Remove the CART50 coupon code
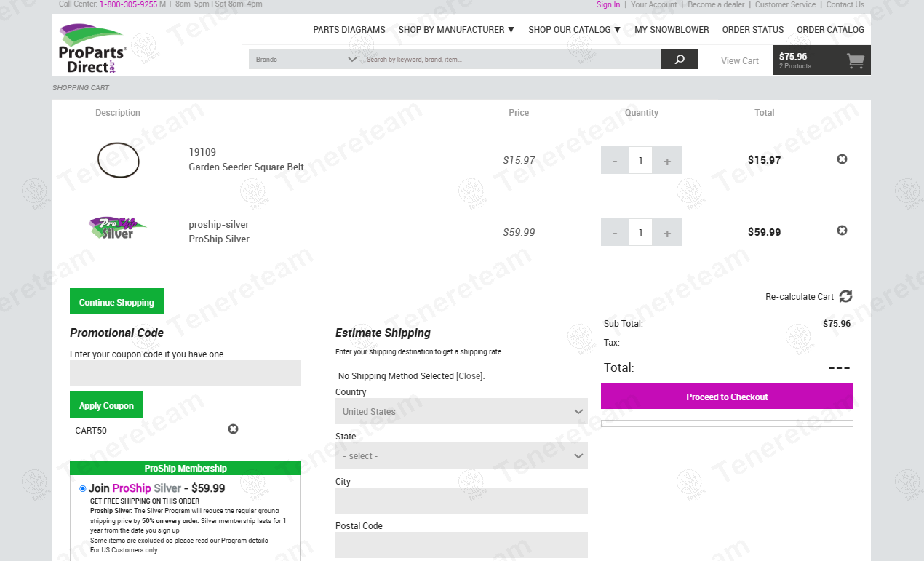 coord(233,429)
